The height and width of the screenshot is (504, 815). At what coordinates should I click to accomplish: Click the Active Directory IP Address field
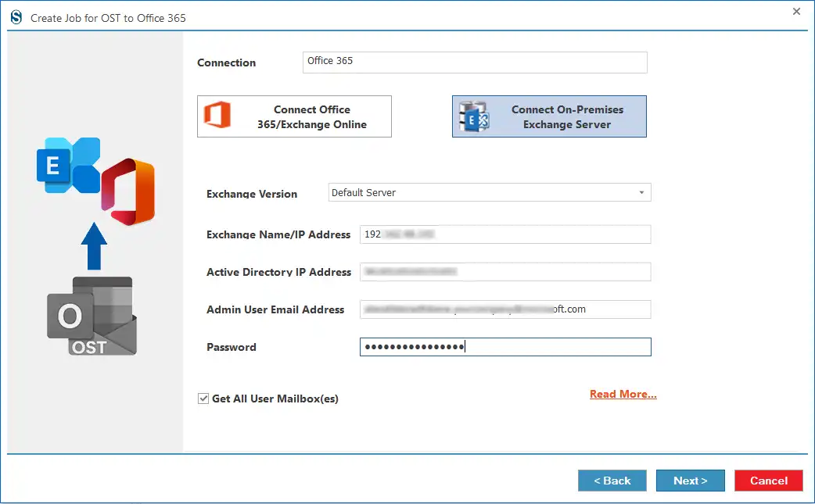pyautogui.click(x=504, y=271)
